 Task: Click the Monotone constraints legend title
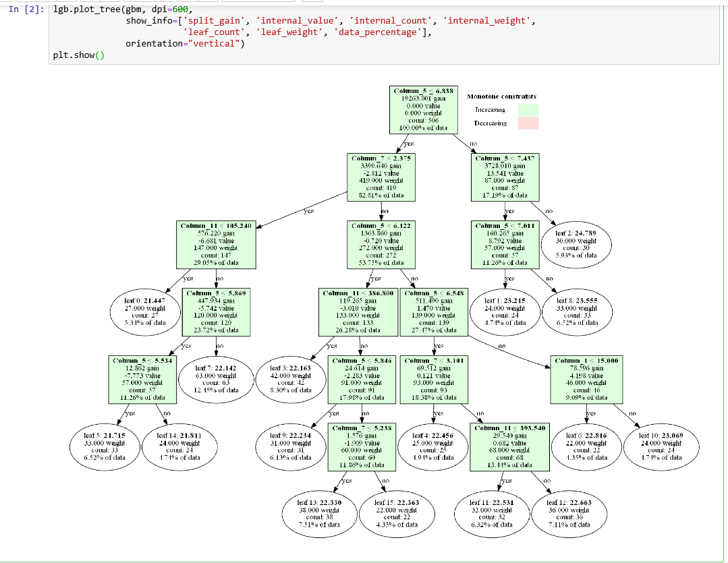(501, 96)
